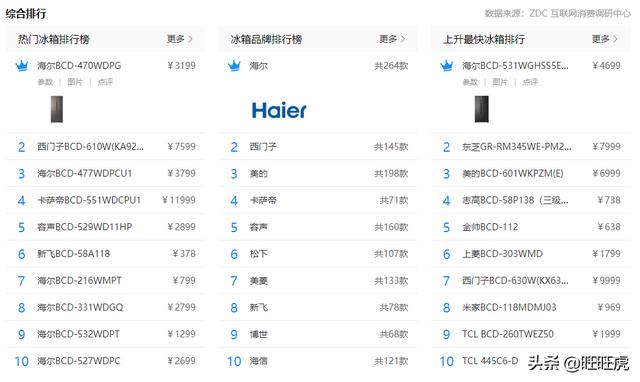Open 美的BCD-601WKPZM(E) product link
The width and height of the screenshot is (640, 382).
[x=513, y=173]
